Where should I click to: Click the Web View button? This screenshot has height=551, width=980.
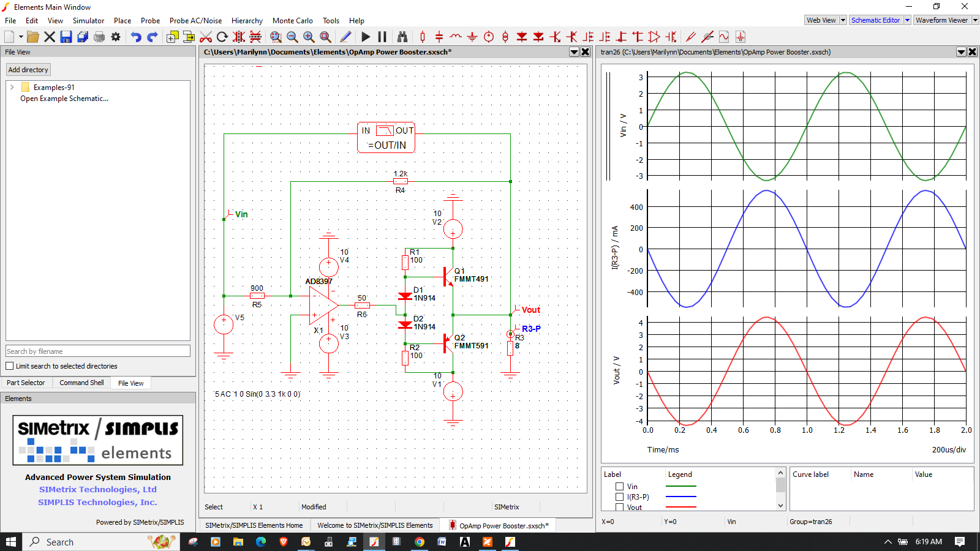[821, 20]
